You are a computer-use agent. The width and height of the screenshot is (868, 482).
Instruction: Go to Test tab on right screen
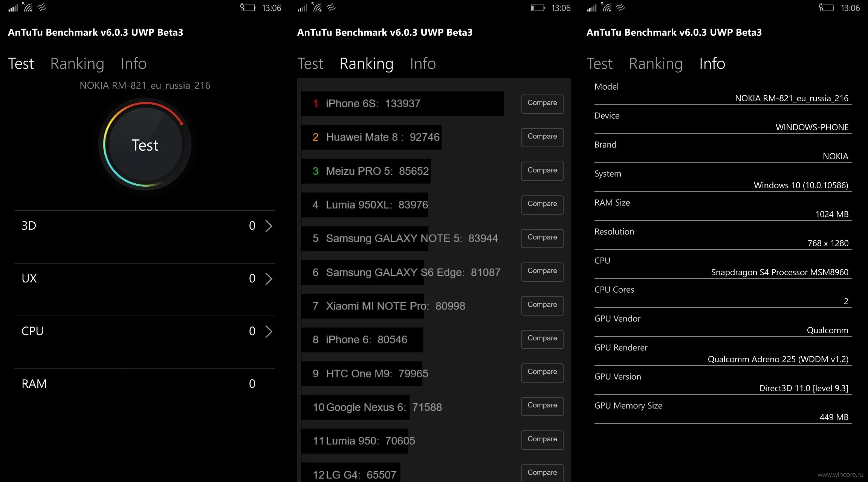[x=599, y=64]
